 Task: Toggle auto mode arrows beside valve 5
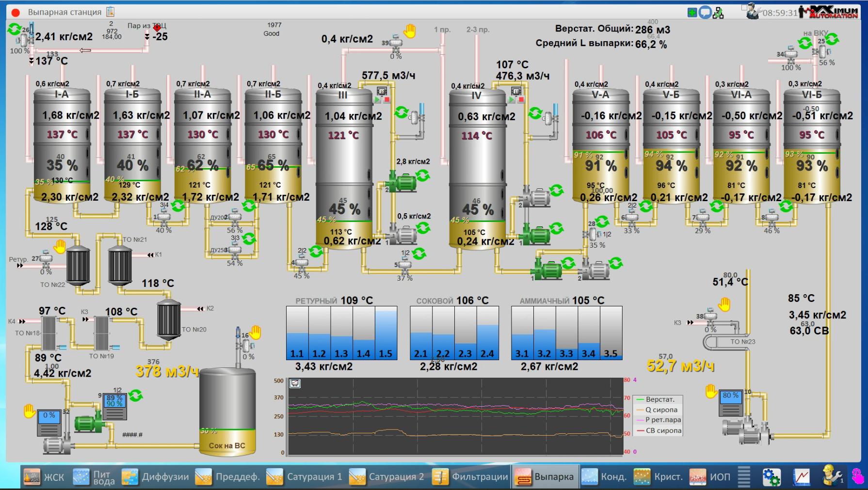click(x=419, y=253)
